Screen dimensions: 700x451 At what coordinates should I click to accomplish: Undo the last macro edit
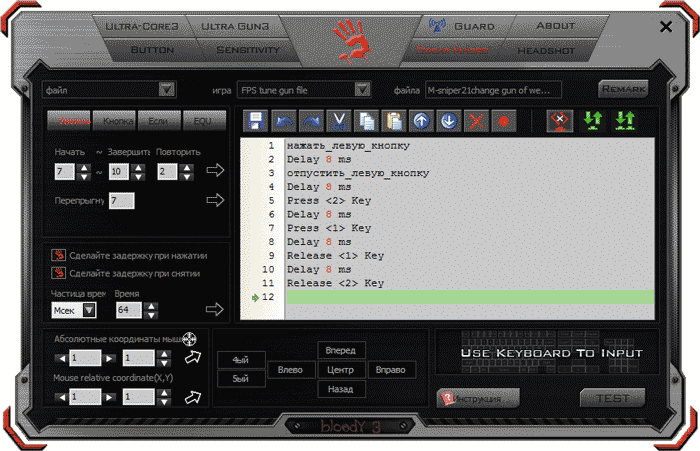point(284,121)
